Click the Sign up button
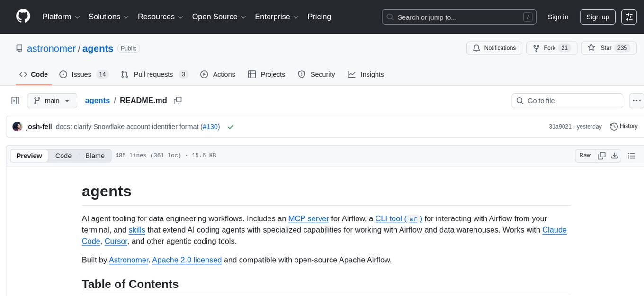644x296 pixels. coord(597,17)
